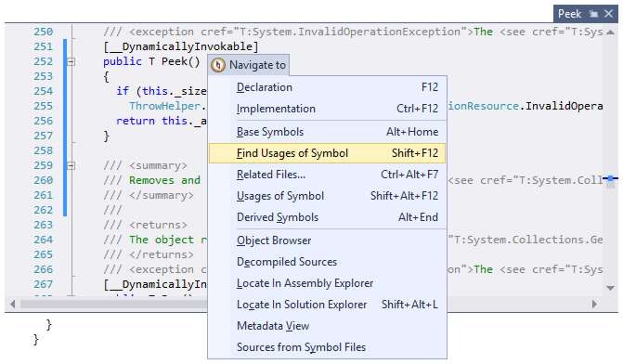Click the vertical scrollbar down arrow

[610, 288]
